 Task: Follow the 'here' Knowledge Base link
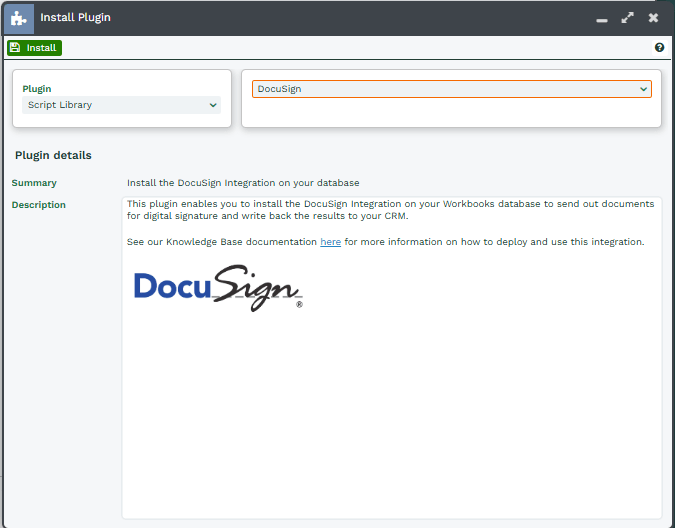[x=331, y=242]
